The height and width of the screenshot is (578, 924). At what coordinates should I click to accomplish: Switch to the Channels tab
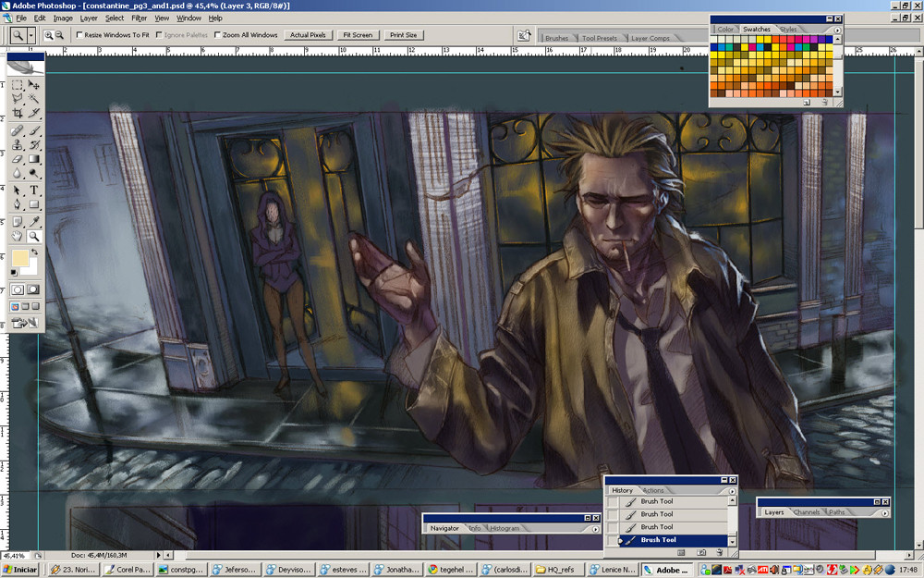point(807,512)
